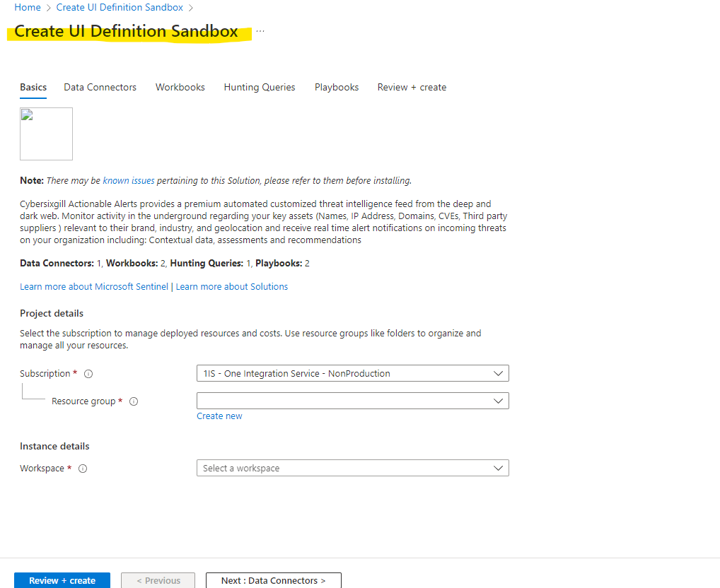Screen dimensions: 720x588
Task: Go to Home breadcrumb
Action: 28,7
